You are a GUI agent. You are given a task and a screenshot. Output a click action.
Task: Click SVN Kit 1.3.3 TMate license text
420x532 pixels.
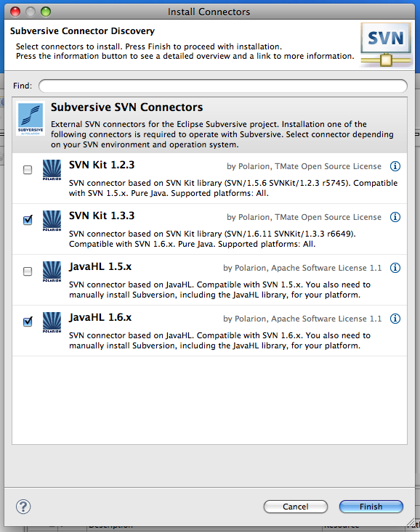(304, 217)
